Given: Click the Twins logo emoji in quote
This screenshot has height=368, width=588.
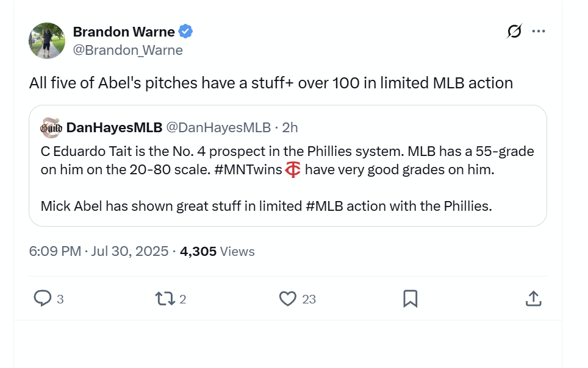Looking at the screenshot, I should pyautogui.click(x=293, y=170).
